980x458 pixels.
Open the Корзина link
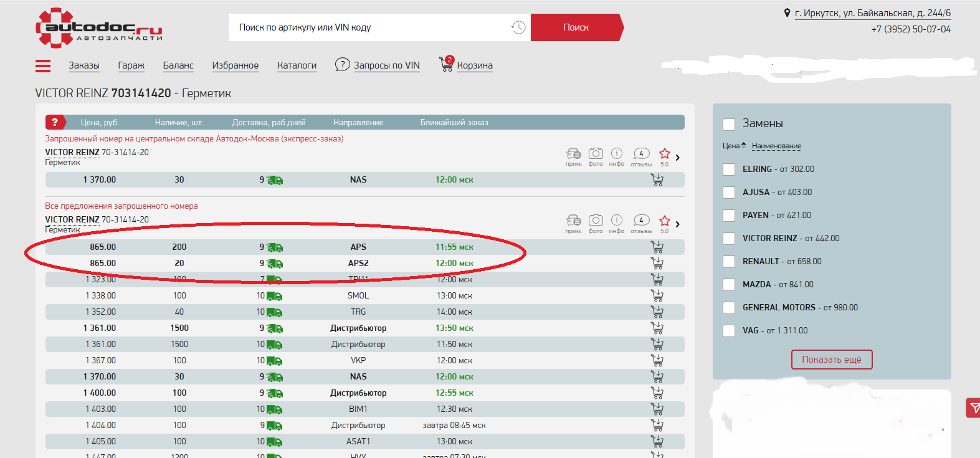475,65
